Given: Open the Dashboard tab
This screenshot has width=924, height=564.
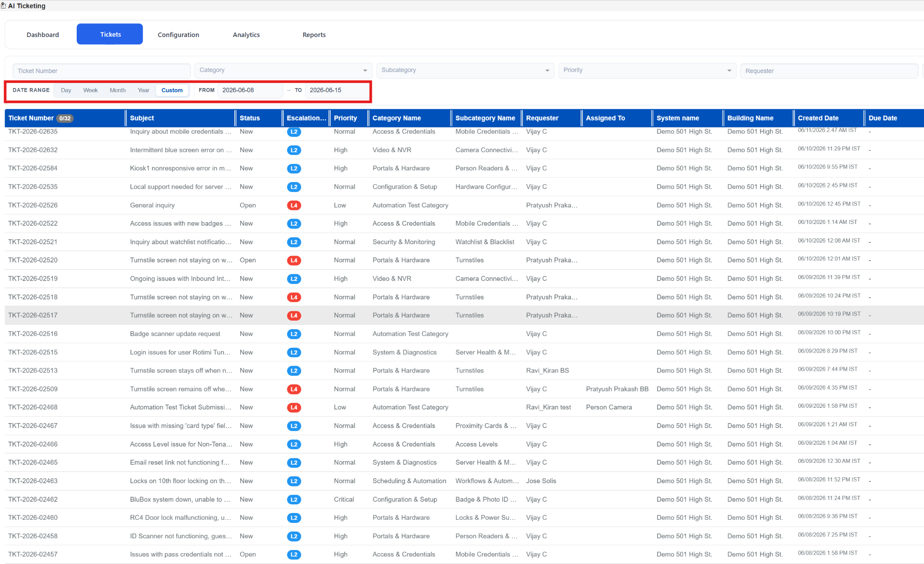Looking at the screenshot, I should [x=42, y=35].
